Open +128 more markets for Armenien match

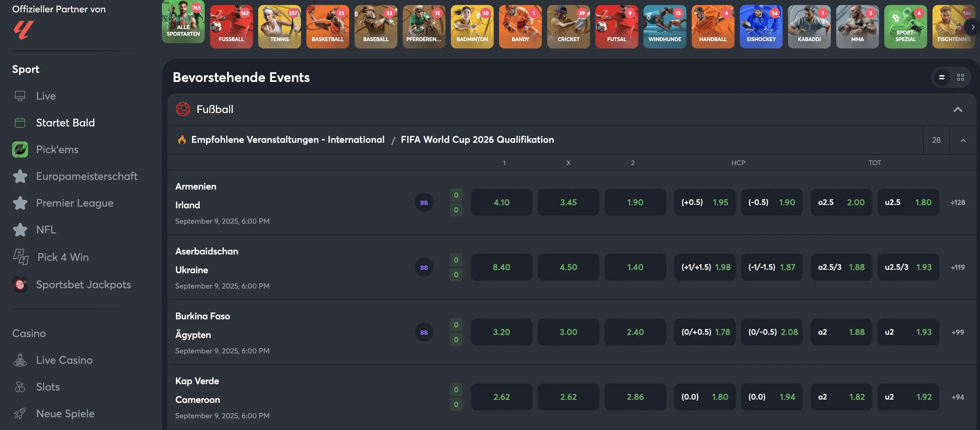click(x=958, y=202)
